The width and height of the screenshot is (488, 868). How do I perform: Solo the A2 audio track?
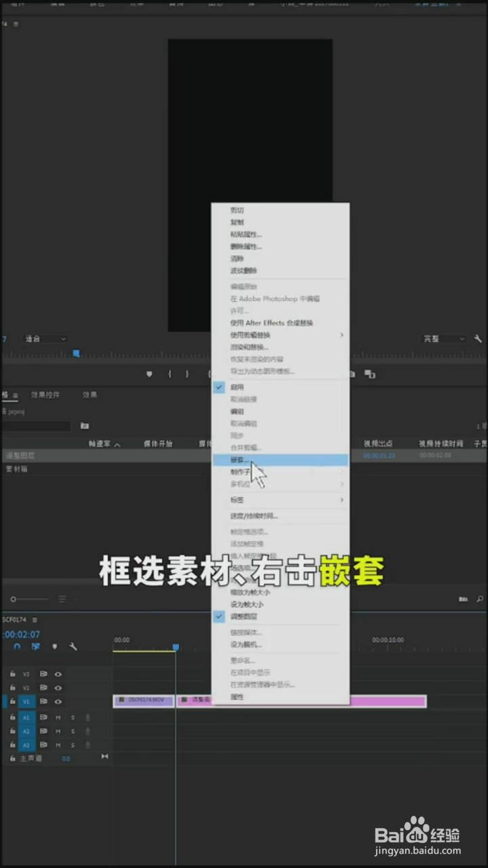click(x=73, y=731)
